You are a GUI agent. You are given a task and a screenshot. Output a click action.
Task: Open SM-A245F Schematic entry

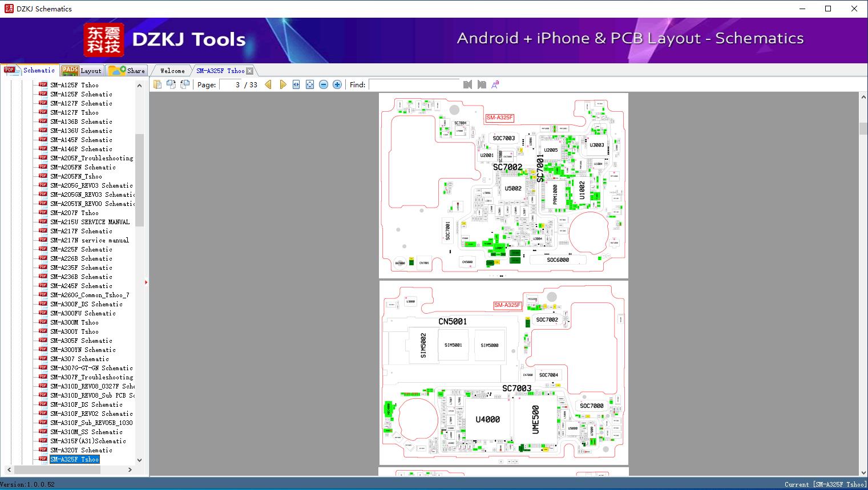(x=81, y=286)
